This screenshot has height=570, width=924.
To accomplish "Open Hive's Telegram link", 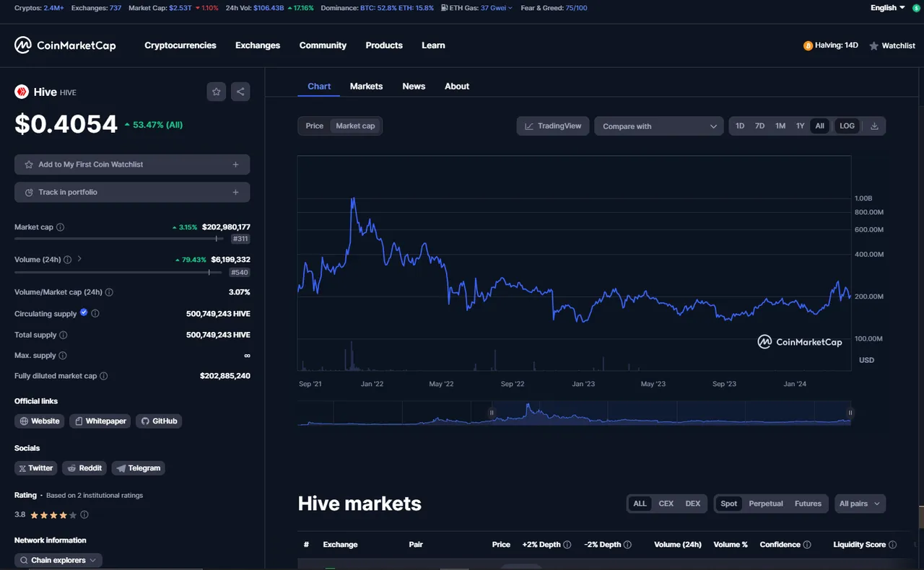I will (139, 468).
